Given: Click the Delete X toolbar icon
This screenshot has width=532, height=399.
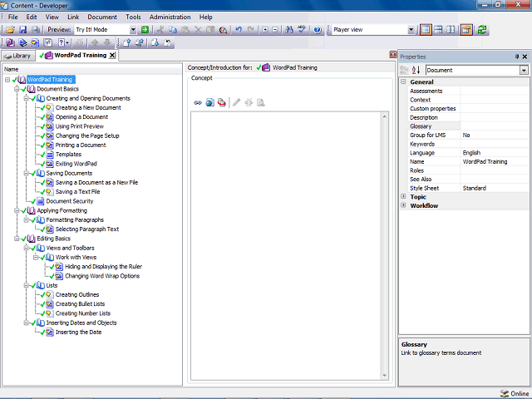Looking at the screenshot, I should tap(198, 30).
